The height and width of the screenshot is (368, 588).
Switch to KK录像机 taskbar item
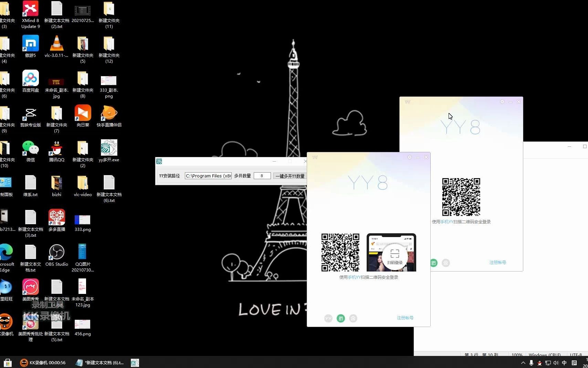(x=43, y=362)
